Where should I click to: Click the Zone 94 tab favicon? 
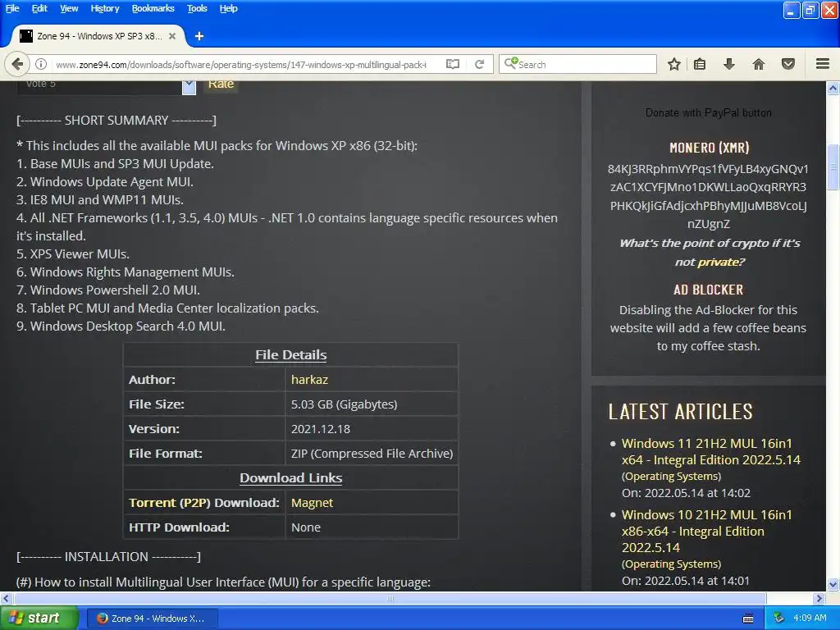pyautogui.click(x=26, y=36)
